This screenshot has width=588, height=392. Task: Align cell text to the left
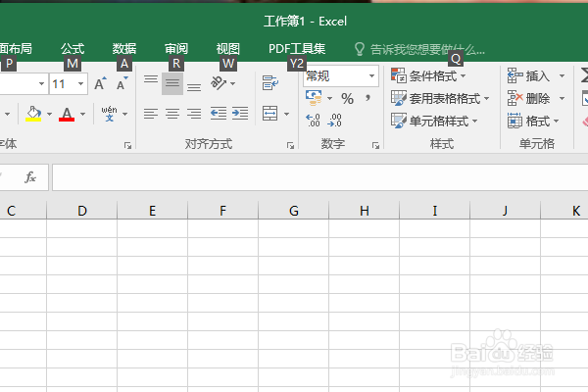(151, 114)
